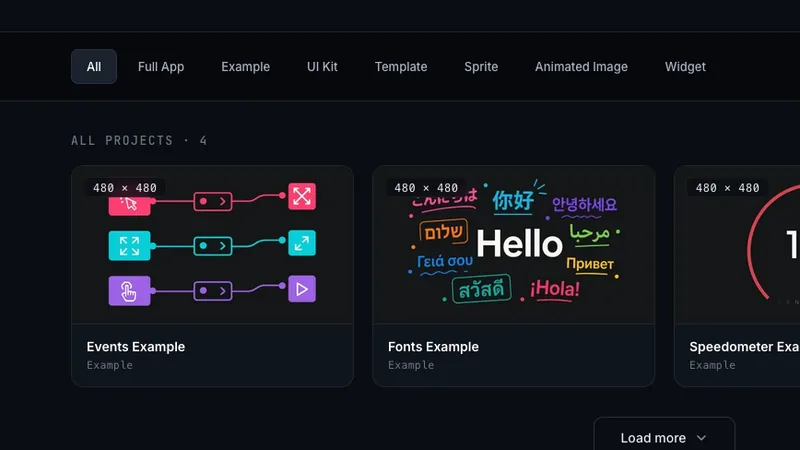Click the pink cursor pointer icon
This screenshot has height=450, width=800.
(x=130, y=205)
